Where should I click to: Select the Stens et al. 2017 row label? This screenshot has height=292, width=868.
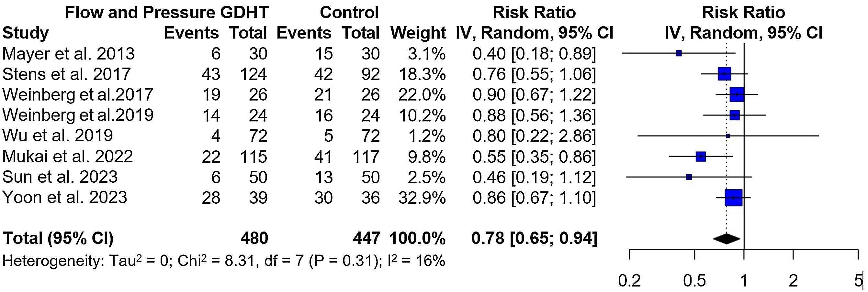tap(66, 74)
